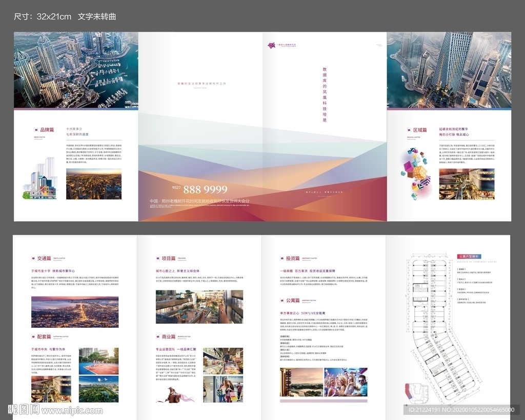Viewport: 525px width, 420px height.
Task: Select the shoppers with bags photo in 商业篇
Action: coord(224,389)
